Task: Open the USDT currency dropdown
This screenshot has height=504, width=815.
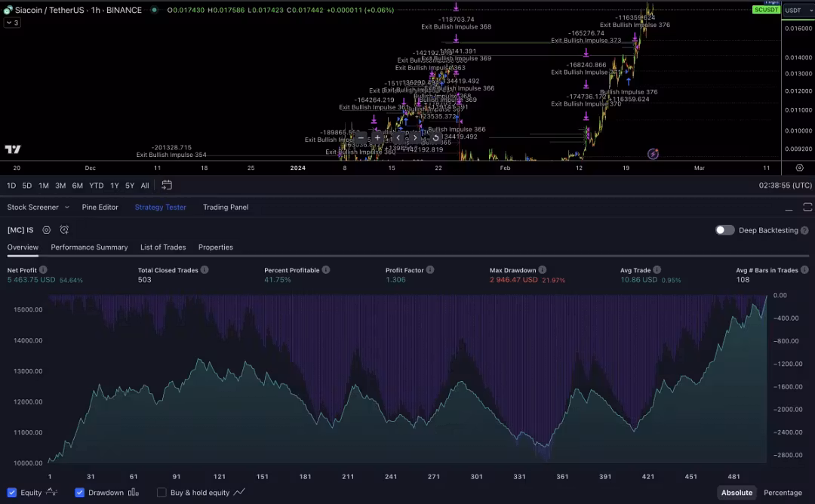Action: [x=797, y=10]
